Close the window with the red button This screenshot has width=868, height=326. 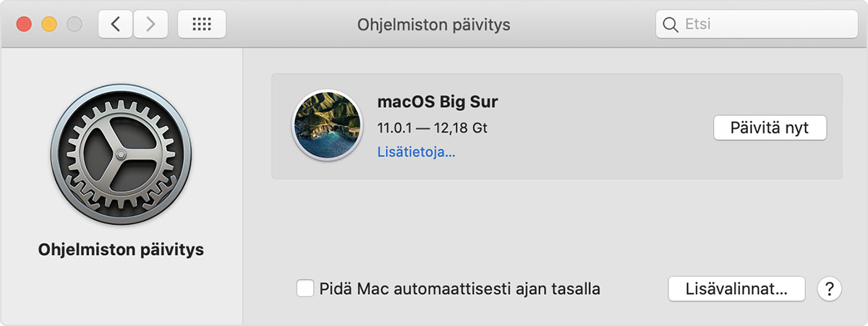pos(25,24)
